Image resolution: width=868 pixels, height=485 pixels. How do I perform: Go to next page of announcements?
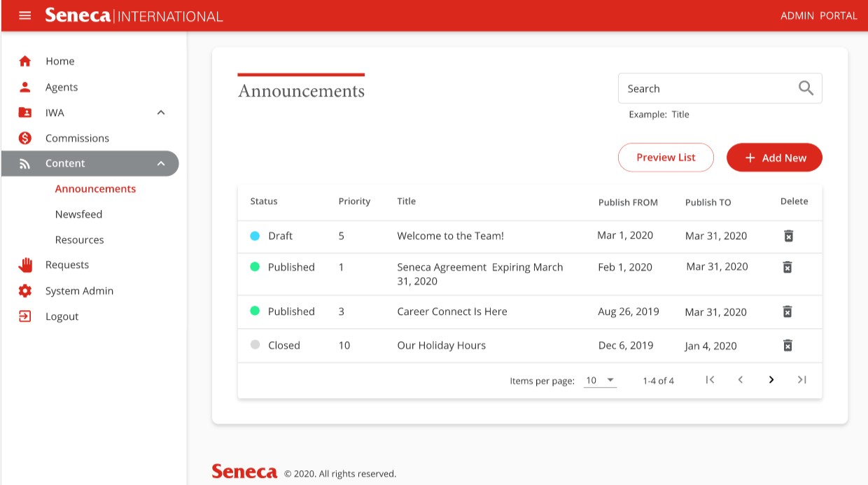coord(771,380)
